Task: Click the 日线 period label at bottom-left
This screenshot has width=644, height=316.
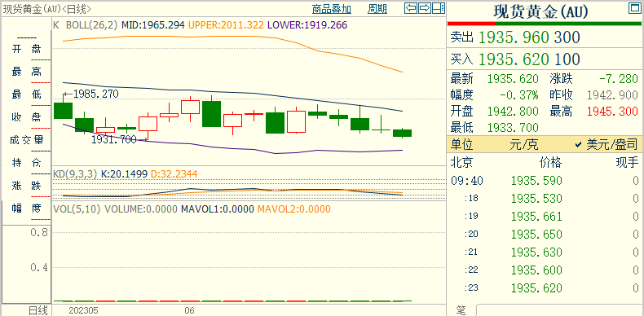Action: pyautogui.click(x=37, y=309)
